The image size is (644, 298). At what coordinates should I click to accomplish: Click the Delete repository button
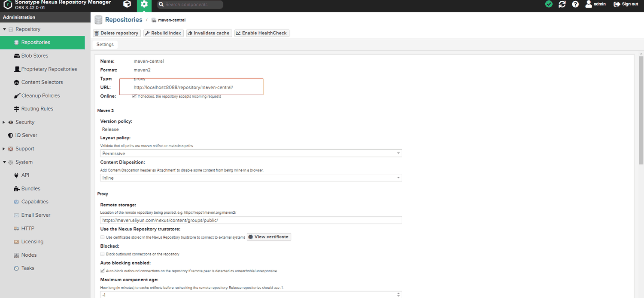[x=117, y=33]
